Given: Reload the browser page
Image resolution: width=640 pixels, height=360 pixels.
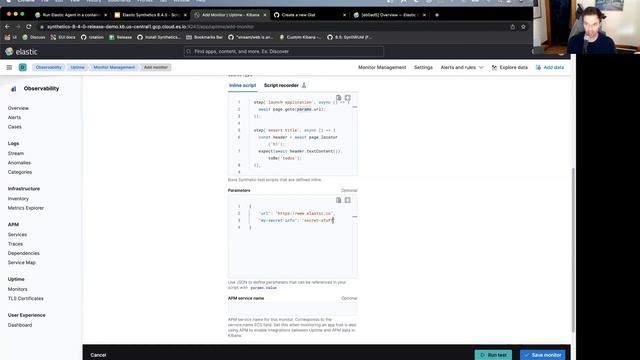Looking at the screenshot, I should tap(29, 27).
